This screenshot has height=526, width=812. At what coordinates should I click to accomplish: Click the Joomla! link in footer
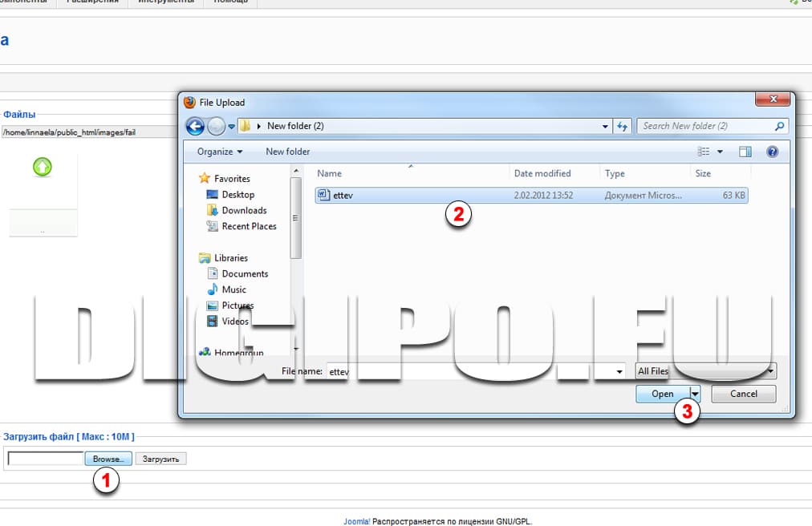(357, 521)
